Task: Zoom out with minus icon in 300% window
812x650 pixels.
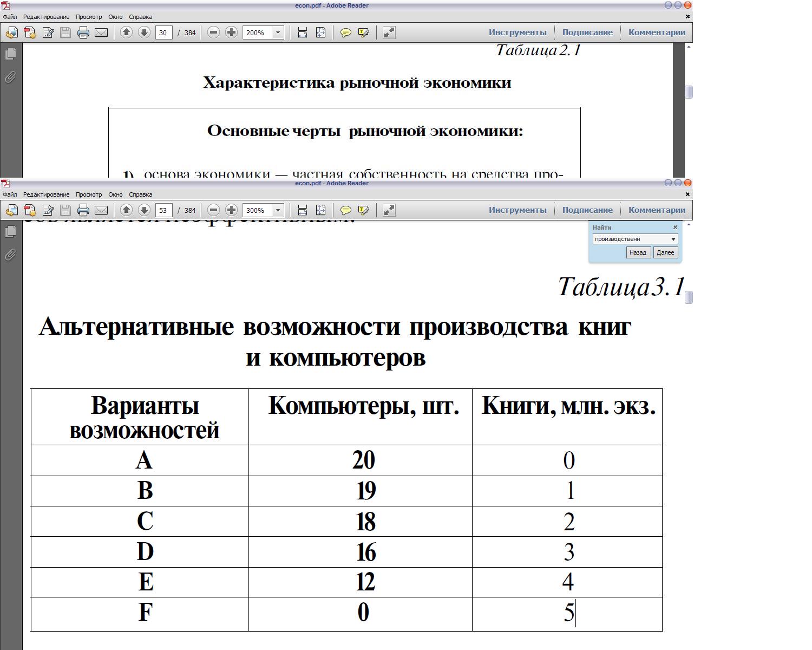Action: [213, 210]
